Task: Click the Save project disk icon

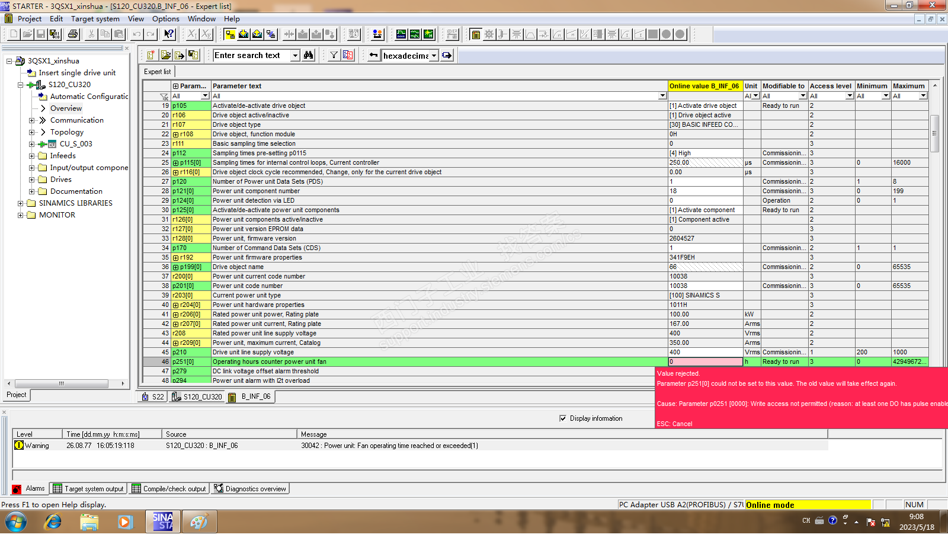Action: (41, 34)
